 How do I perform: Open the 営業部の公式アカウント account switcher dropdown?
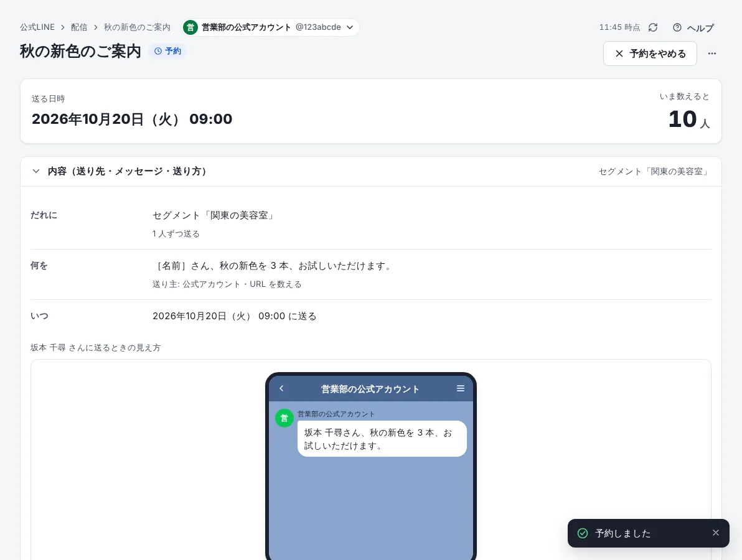tap(271, 27)
